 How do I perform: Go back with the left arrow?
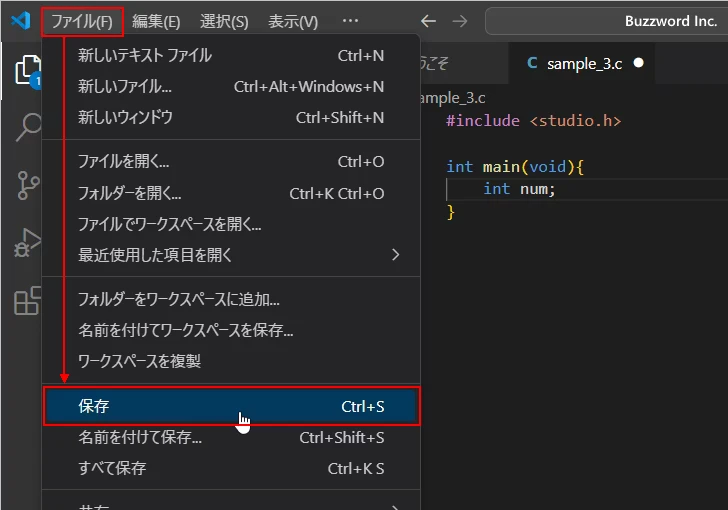(428, 21)
